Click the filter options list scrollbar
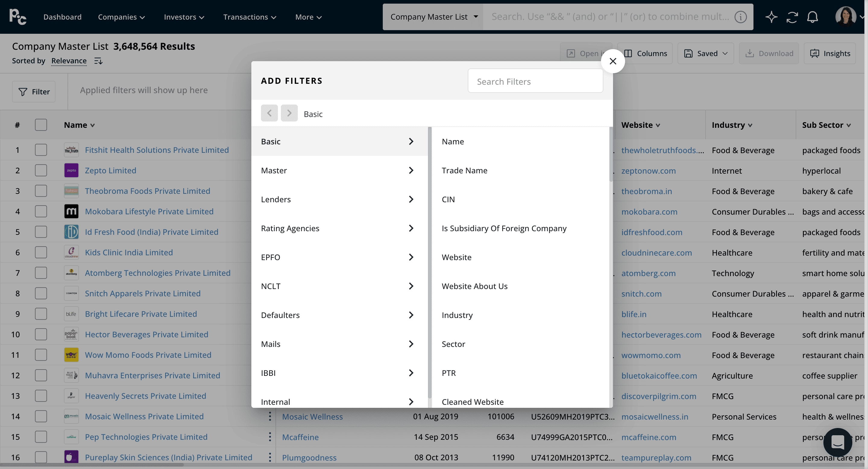Image resolution: width=868 pixels, height=469 pixels. [611, 154]
